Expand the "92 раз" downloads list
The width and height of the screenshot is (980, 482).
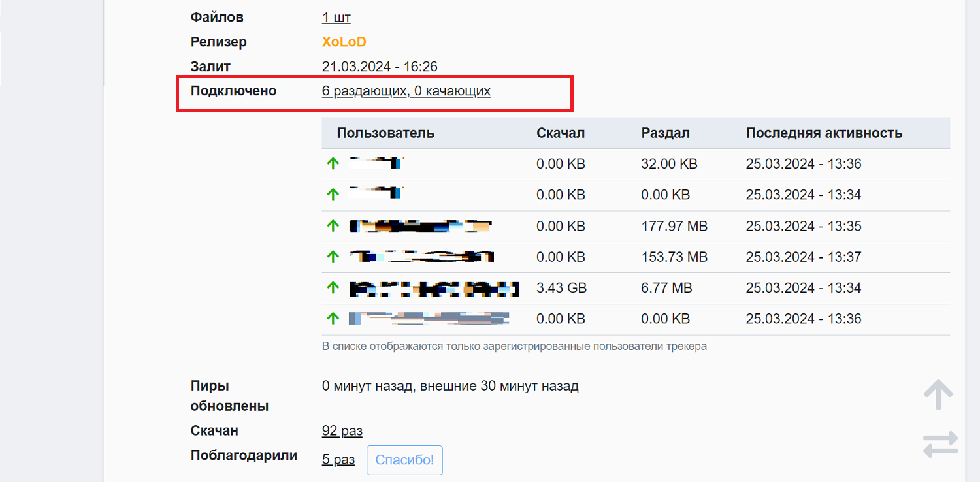tap(342, 430)
